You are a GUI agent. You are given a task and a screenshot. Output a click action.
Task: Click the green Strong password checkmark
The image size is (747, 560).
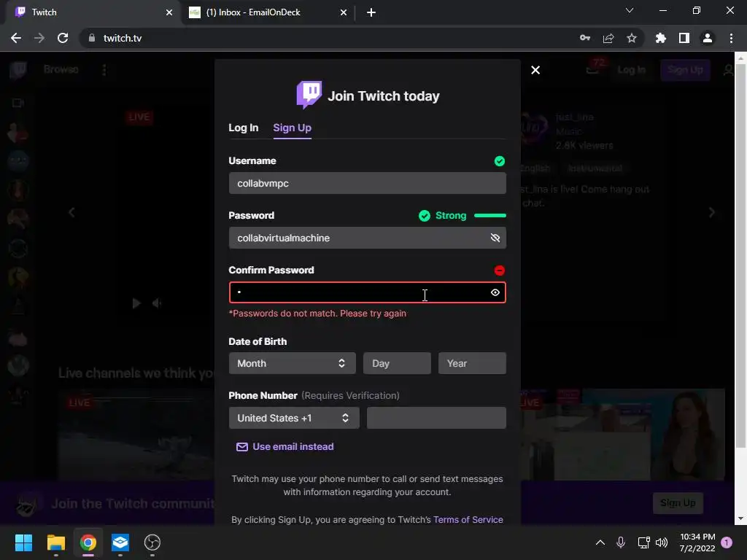tap(424, 216)
